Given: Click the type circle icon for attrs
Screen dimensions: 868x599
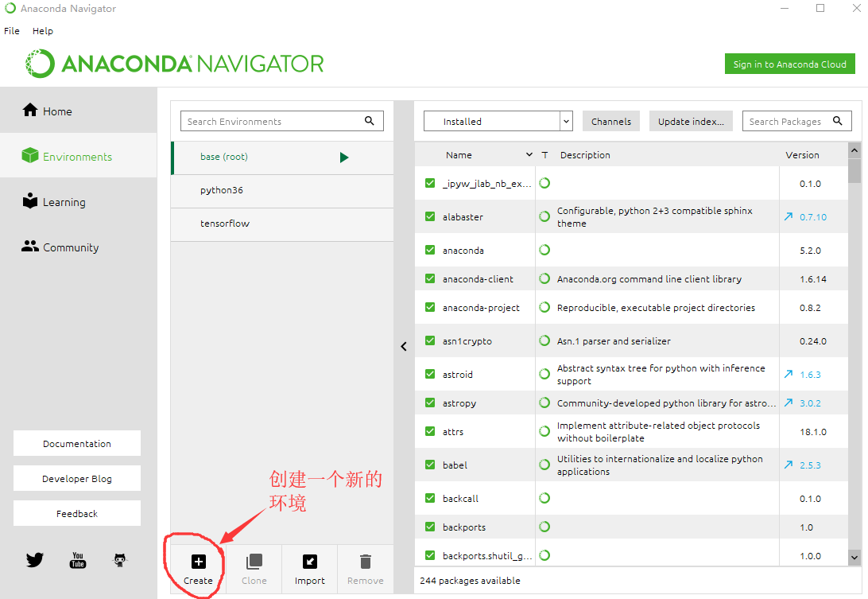Looking at the screenshot, I should 544,432.
